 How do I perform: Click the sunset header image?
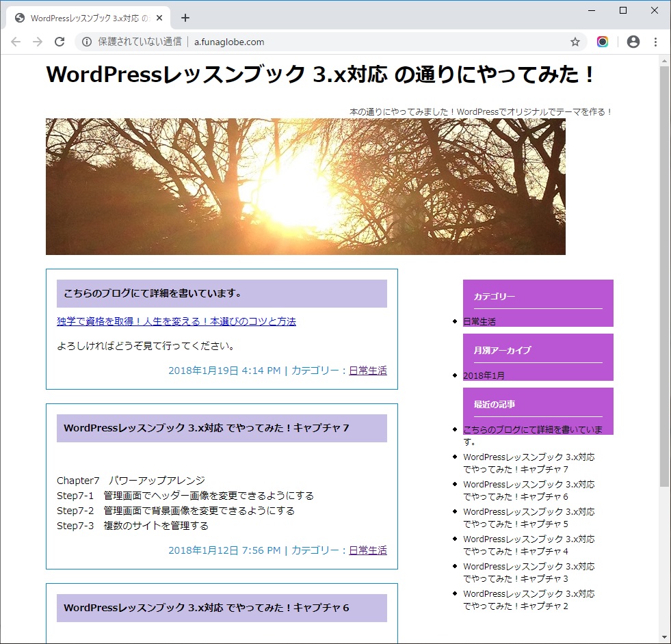coord(306,187)
